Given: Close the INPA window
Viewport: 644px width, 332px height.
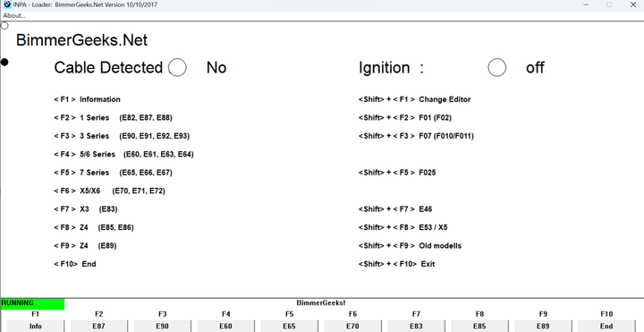Looking at the screenshot, I should [633, 4].
